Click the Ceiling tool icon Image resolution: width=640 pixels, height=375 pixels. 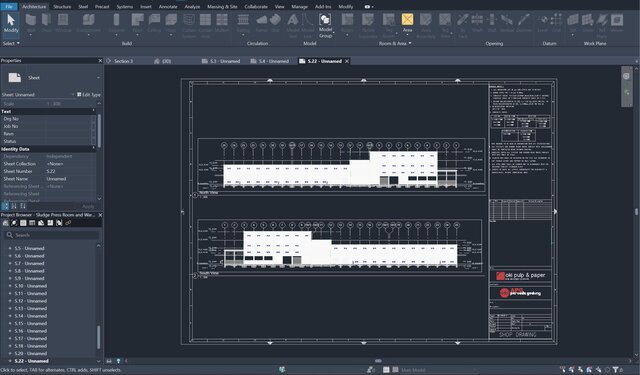tap(154, 20)
